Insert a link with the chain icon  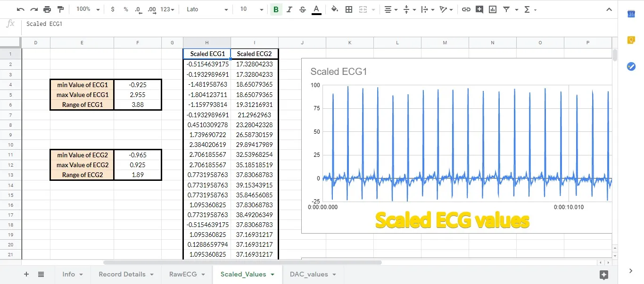click(466, 9)
